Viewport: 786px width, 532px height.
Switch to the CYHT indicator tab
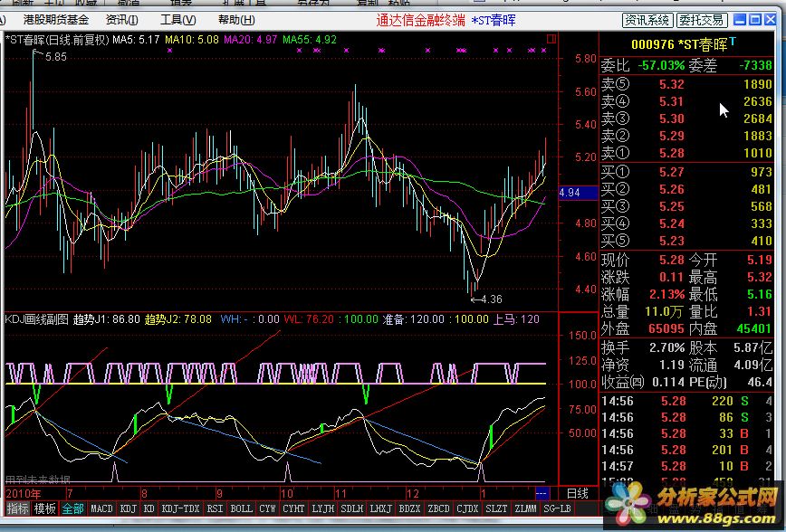tap(293, 508)
